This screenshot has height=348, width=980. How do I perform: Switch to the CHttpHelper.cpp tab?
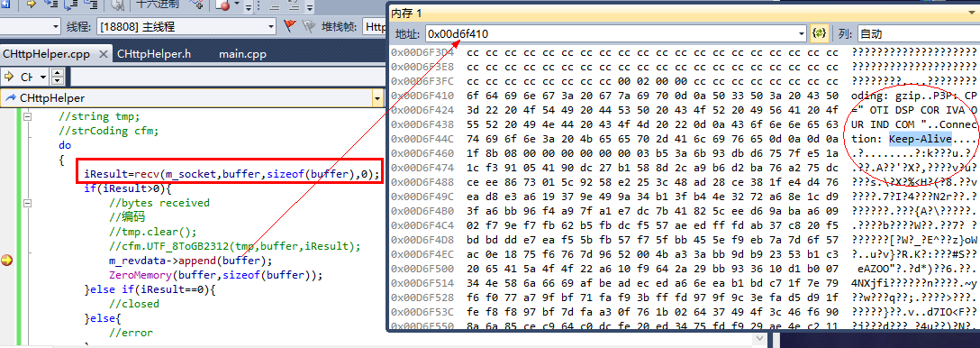click(x=47, y=54)
